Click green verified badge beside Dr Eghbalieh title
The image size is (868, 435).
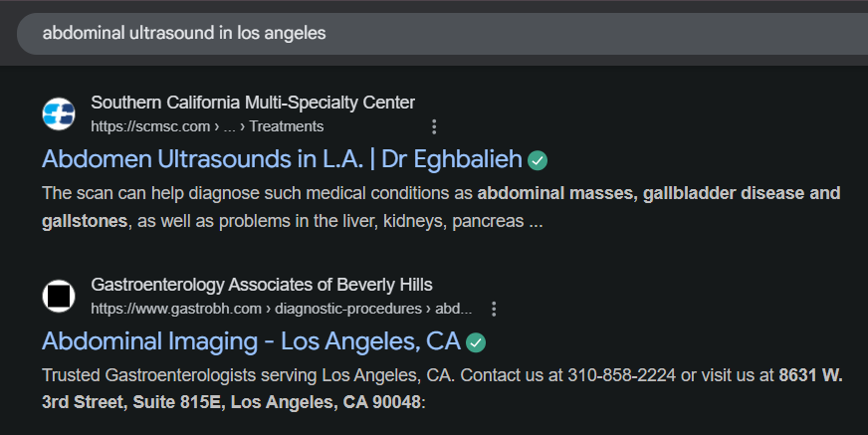(538, 160)
